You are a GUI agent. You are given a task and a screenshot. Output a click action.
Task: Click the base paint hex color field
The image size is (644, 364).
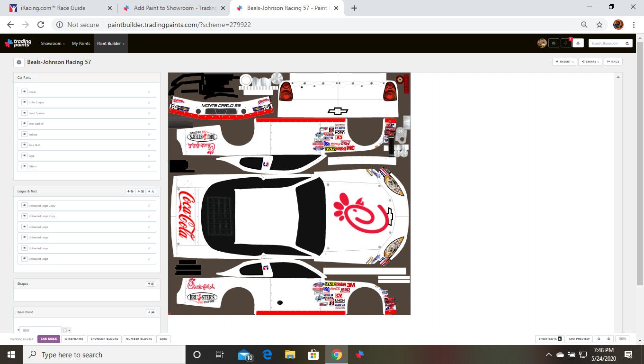[40, 330]
